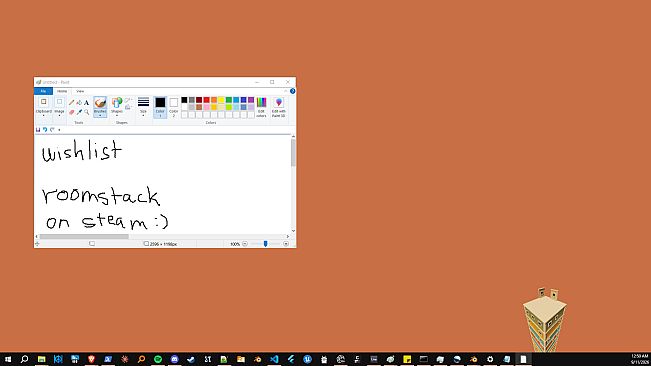The height and width of the screenshot is (366, 651).
Task: Expand the Shapes dropdown arrow
Action: coord(117,115)
